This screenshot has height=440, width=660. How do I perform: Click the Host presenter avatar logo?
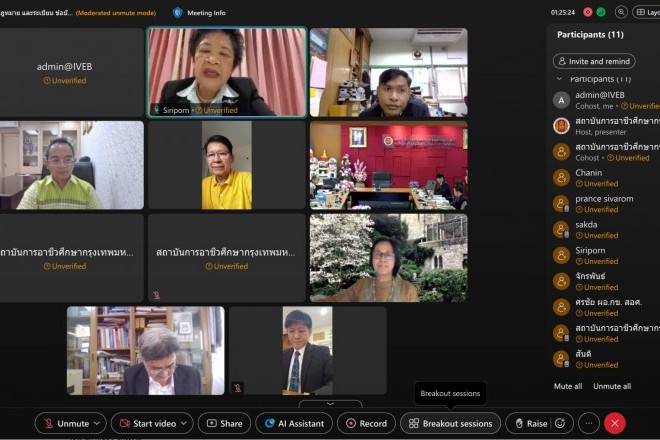click(x=561, y=125)
